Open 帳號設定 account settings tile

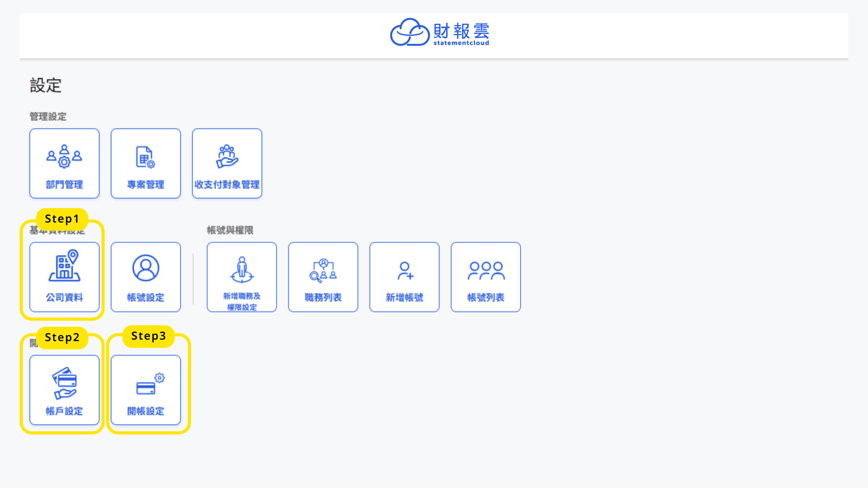(x=146, y=277)
